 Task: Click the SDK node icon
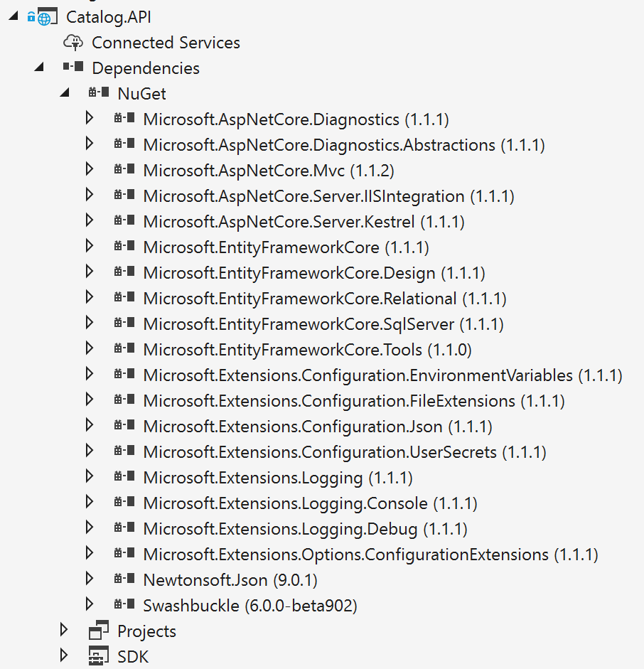[x=98, y=657]
